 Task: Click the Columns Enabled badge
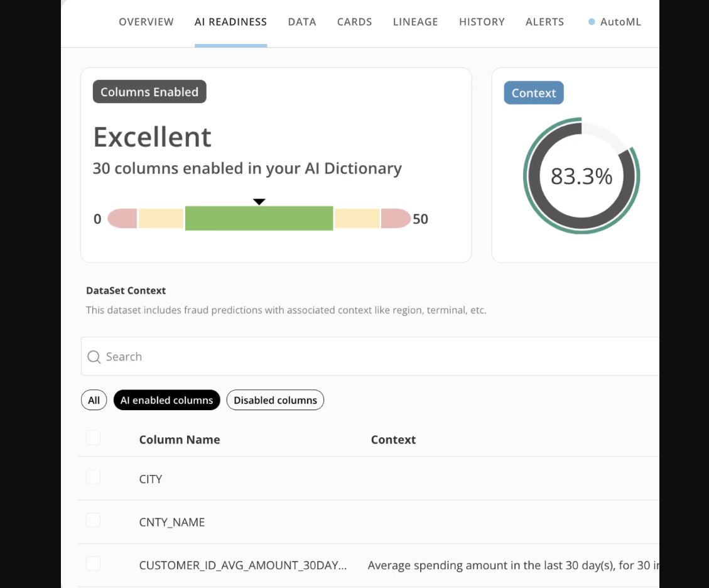click(149, 92)
